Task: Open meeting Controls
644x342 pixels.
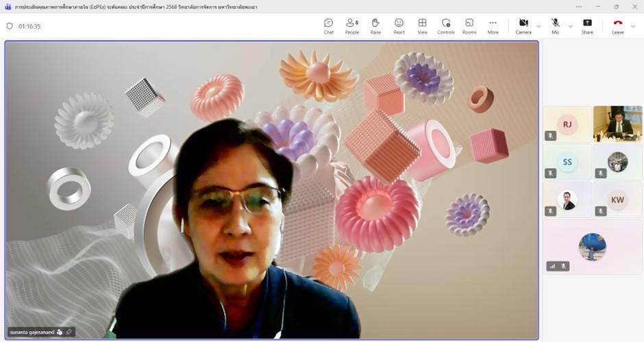Action: coord(445,26)
